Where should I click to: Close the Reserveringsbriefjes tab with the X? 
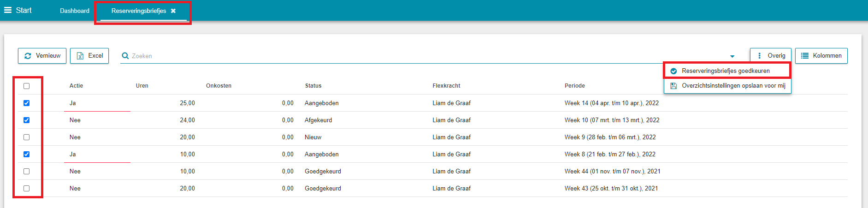pos(173,11)
